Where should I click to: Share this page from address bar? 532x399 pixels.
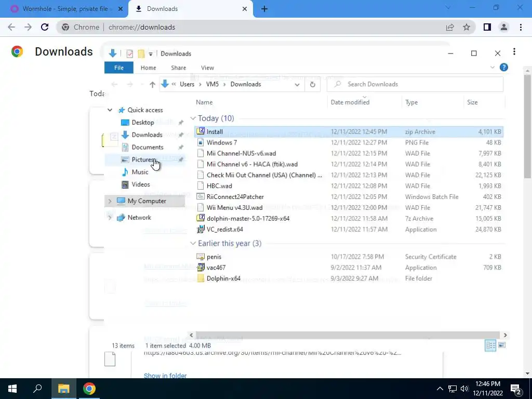[450, 27]
